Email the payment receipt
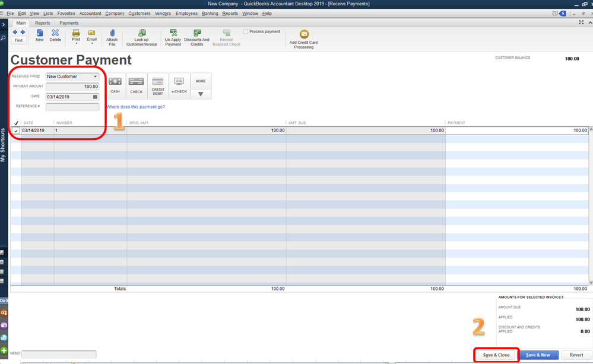The image size is (593, 364). (91, 35)
